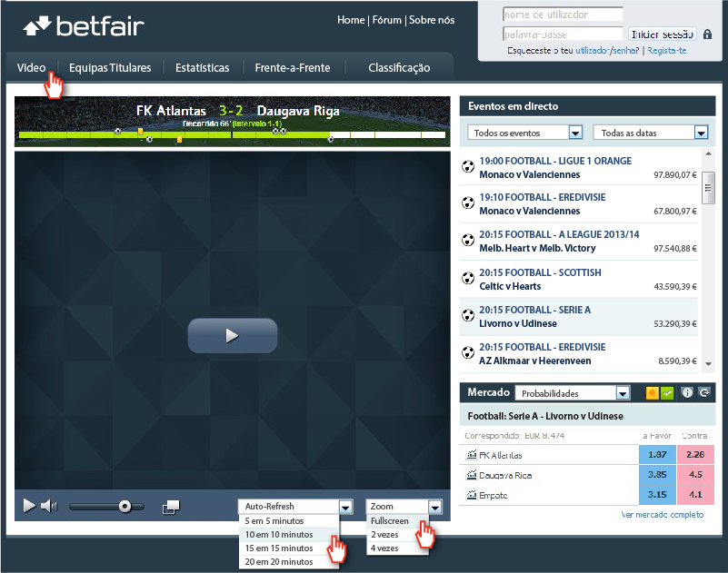The height and width of the screenshot is (573, 728).
Task: Click football icon for 19:00 Ligue 1 Orange event
Action: [467, 166]
